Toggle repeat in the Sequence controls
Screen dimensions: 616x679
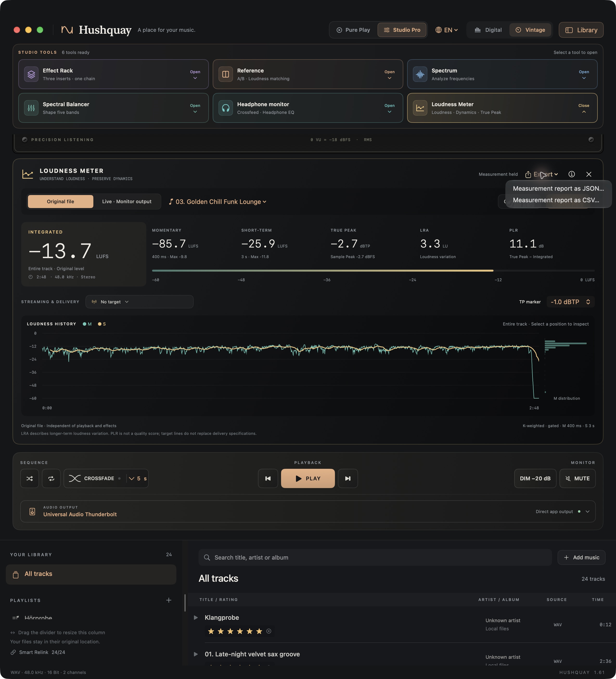[51, 479]
